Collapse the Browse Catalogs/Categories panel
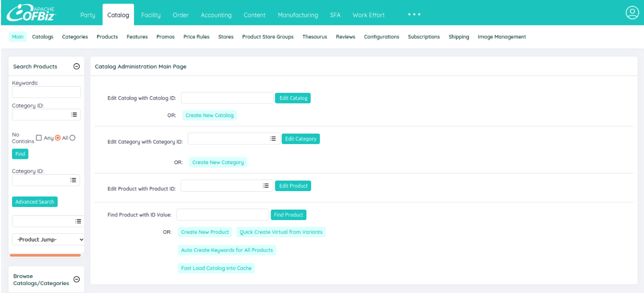This screenshot has width=644, height=293. click(76, 279)
